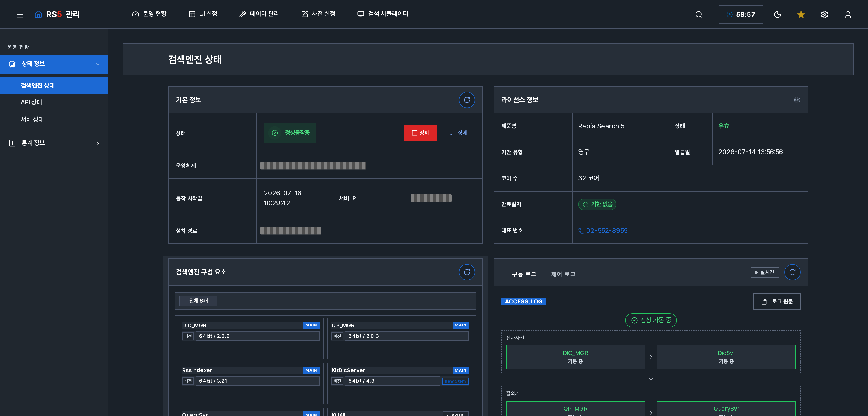Open the hamburger menu icon
868x416 pixels.
(x=20, y=14)
